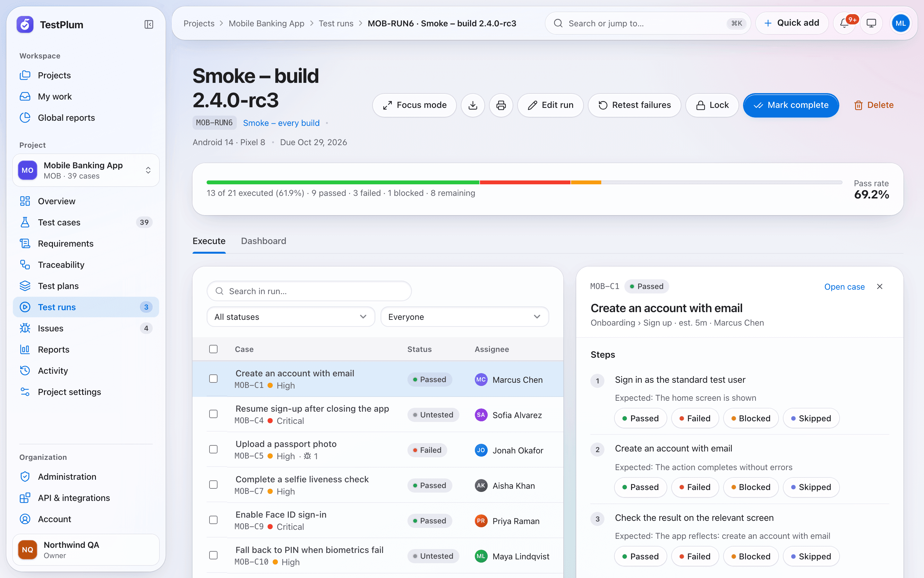Open Projects in the Workspace sidebar
924x578 pixels.
coord(86,75)
